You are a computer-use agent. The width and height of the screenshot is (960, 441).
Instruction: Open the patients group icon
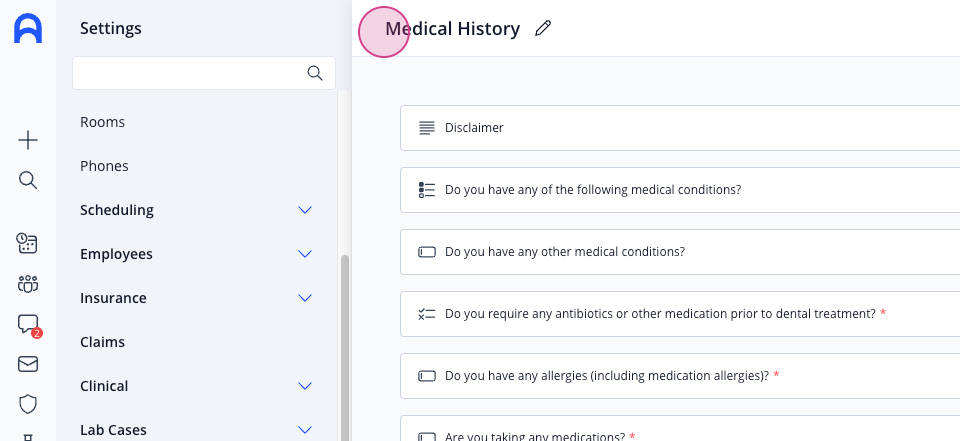28,283
